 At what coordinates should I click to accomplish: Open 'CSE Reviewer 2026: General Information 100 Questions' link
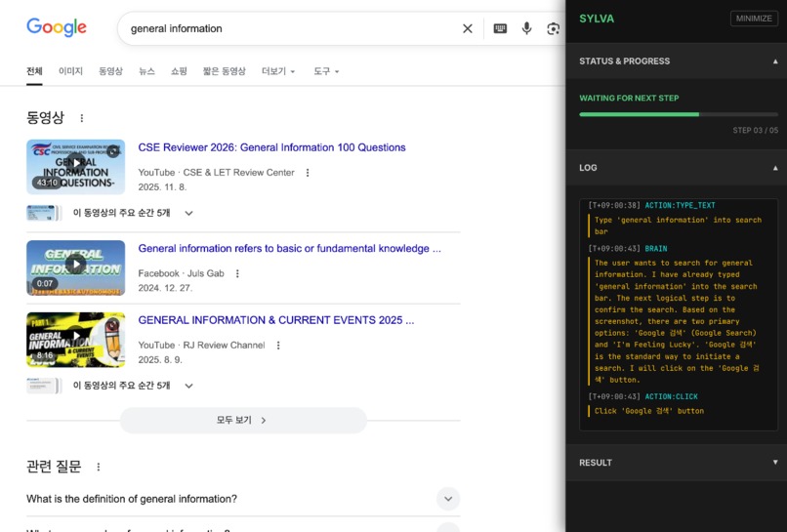pyautogui.click(x=271, y=147)
